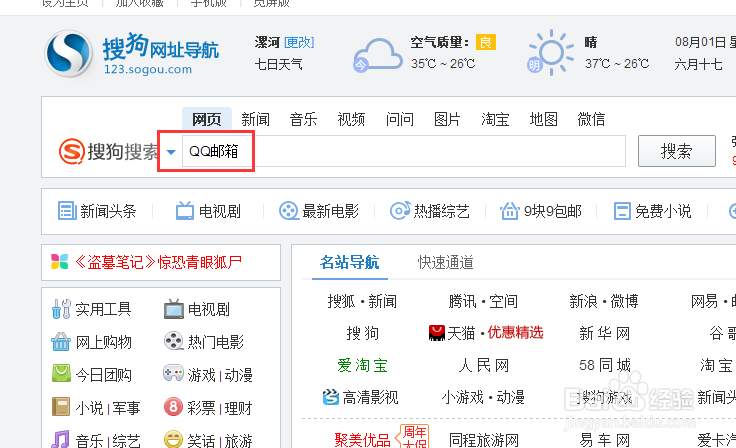The height and width of the screenshot is (448, 736).
Task: Click the 9块9包邮 house icon
Action: [x=509, y=210]
